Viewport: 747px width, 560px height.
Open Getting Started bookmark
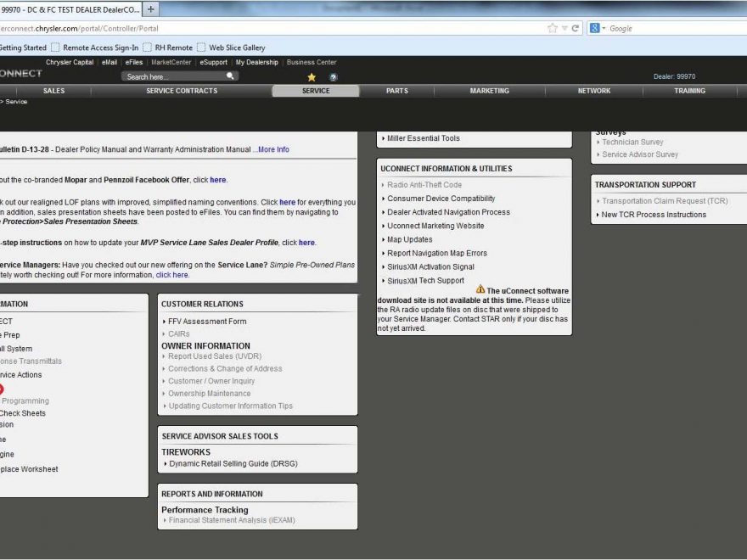pos(23,48)
